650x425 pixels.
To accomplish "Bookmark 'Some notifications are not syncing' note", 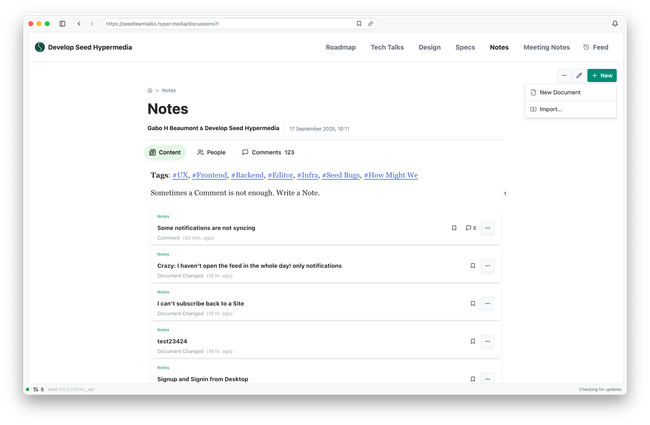I will [x=454, y=228].
